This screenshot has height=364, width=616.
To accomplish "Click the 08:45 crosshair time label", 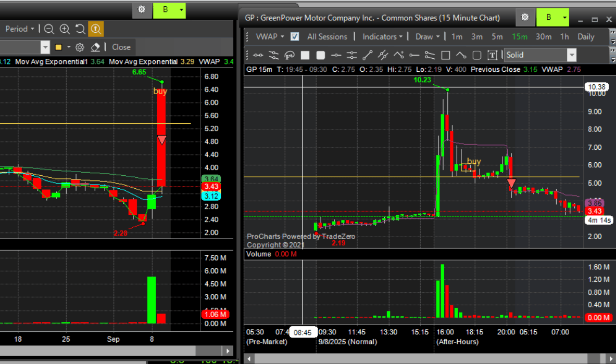I will (303, 333).
